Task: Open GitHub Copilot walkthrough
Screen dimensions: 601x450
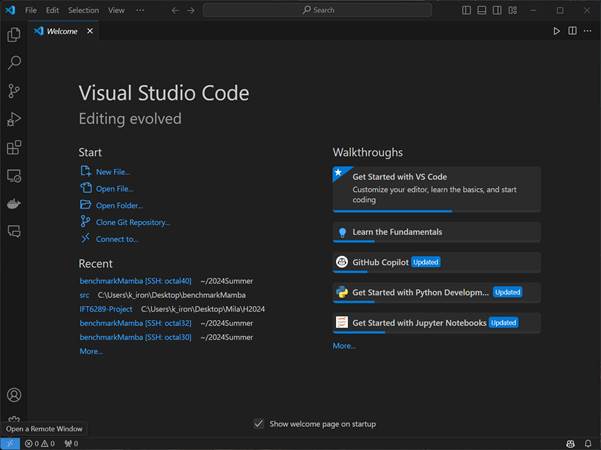Action: point(437,263)
